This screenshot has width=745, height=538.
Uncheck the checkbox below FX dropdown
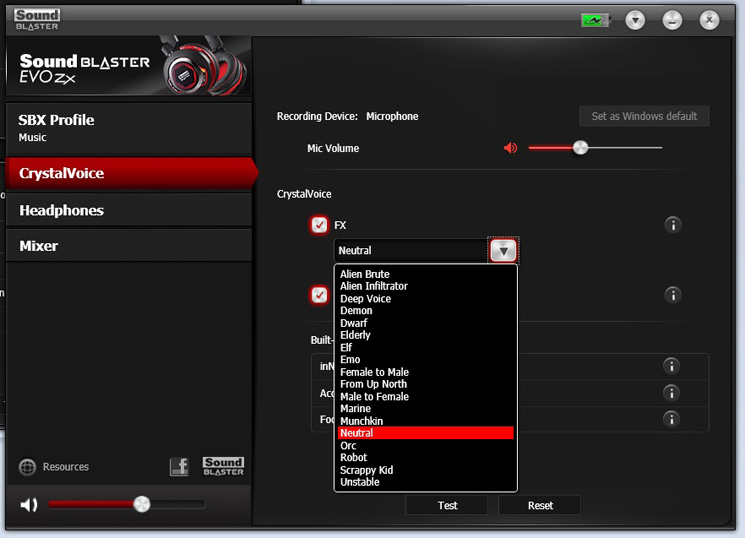(319, 295)
